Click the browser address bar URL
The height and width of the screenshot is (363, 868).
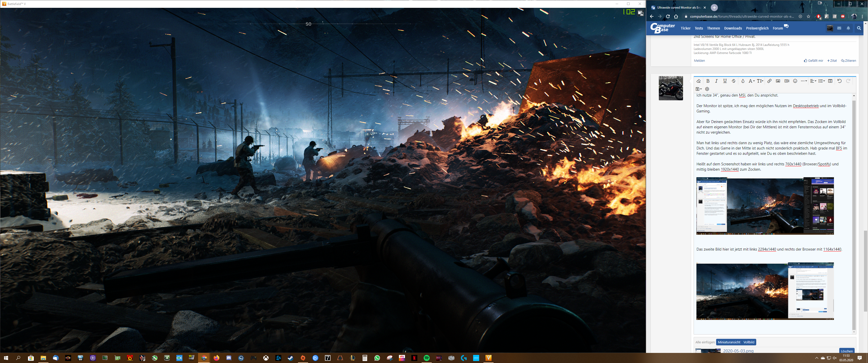pyautogui.click(x=742, y=16)
